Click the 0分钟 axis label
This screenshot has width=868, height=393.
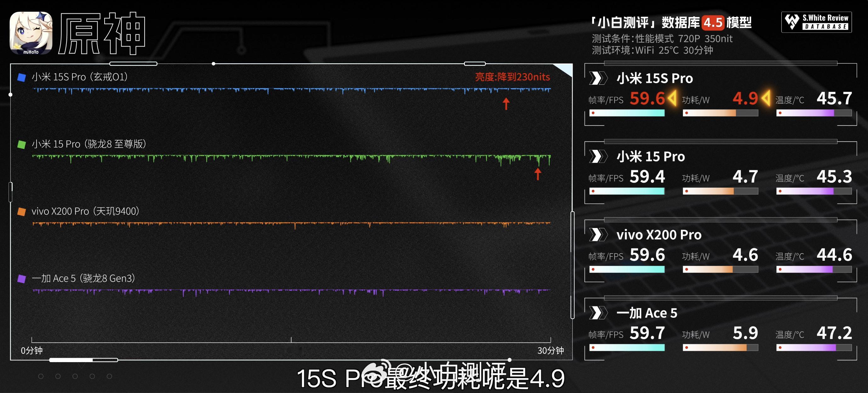pyautogui.click(x=32, y=350)
